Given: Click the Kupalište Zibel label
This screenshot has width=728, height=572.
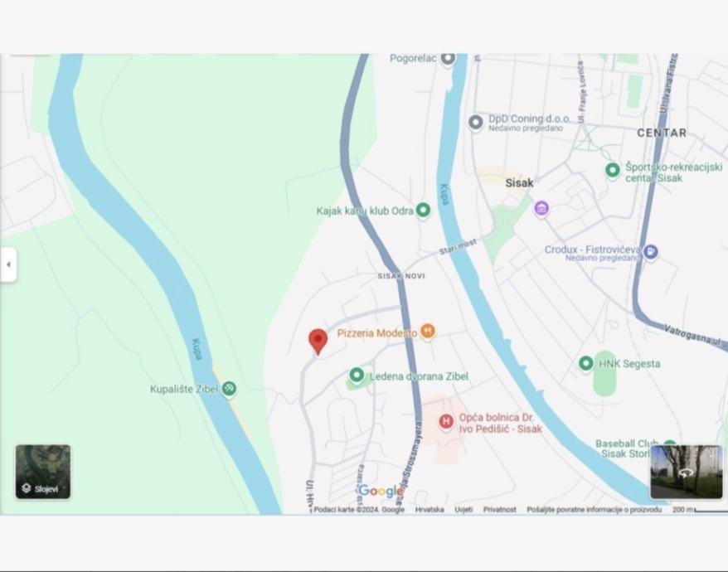Looking at the screenshot, I should click(x=184, y=389).
